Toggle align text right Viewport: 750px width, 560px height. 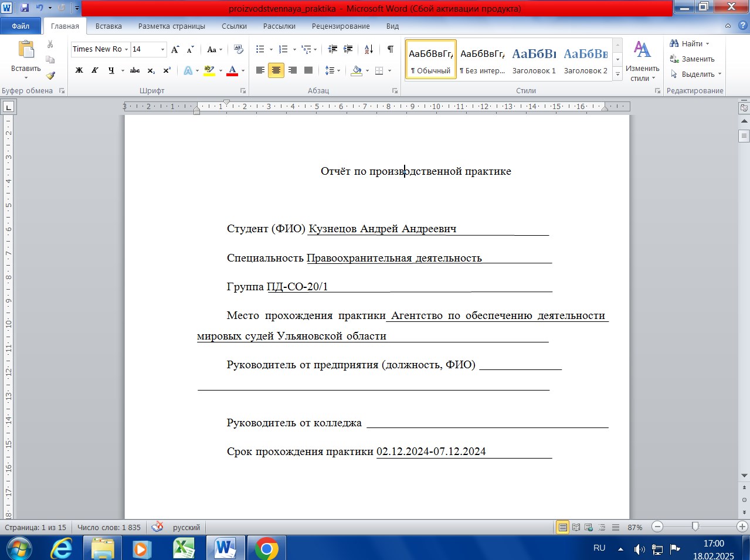tap(292, 70)
